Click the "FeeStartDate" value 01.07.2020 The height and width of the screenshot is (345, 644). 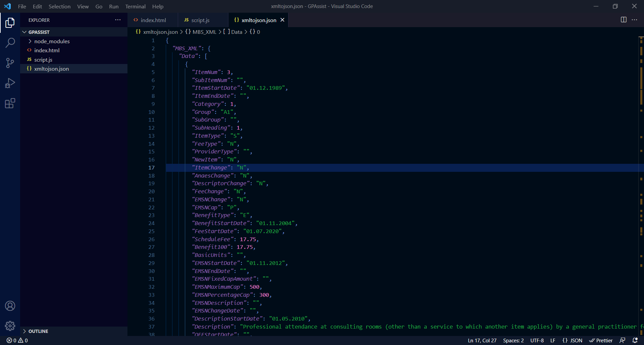262,231
